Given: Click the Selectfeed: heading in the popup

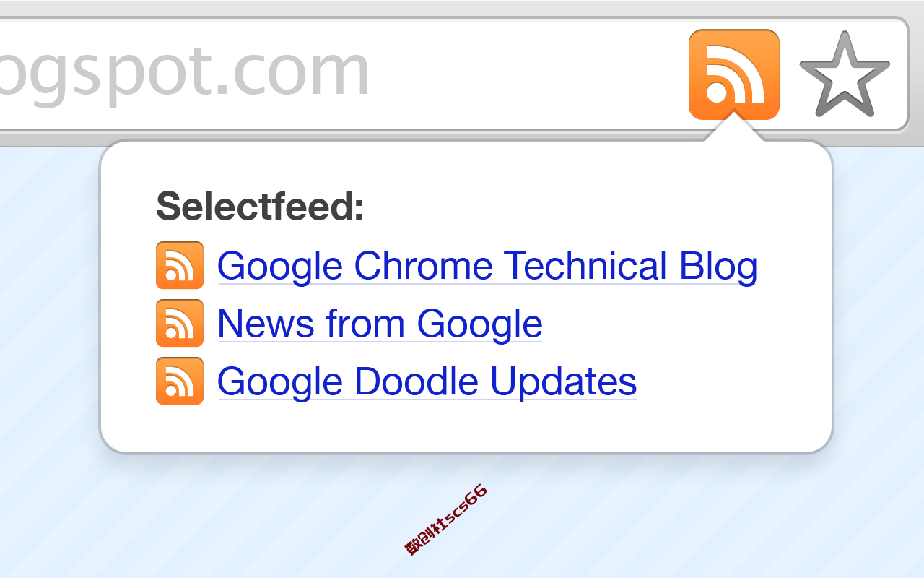Looking at the screenshot, I should click(x=261, y=207).
